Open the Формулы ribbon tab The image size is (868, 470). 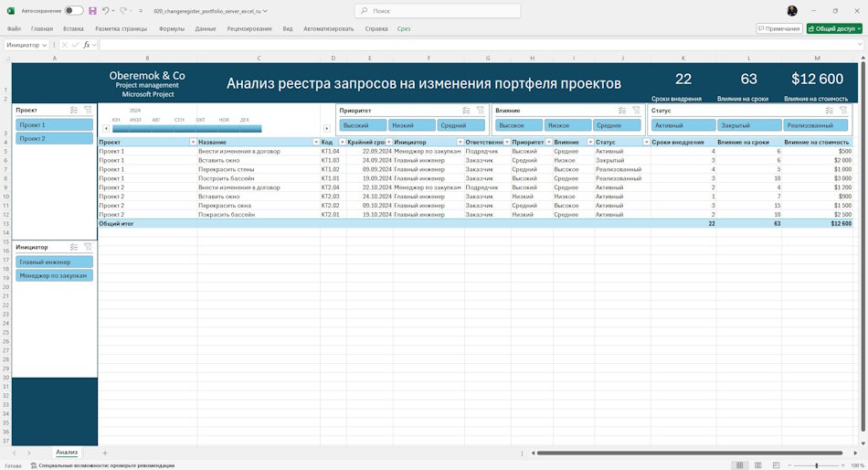click(x=172, y=28)
